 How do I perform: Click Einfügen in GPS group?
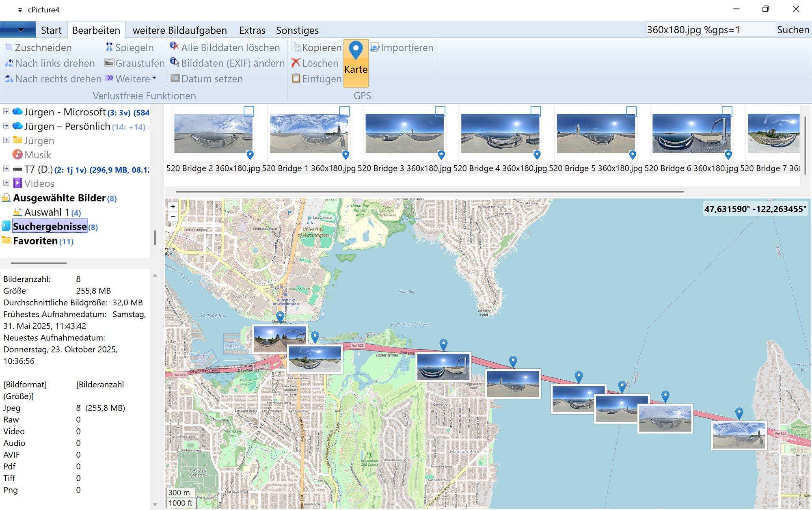[x=316, y=79]
